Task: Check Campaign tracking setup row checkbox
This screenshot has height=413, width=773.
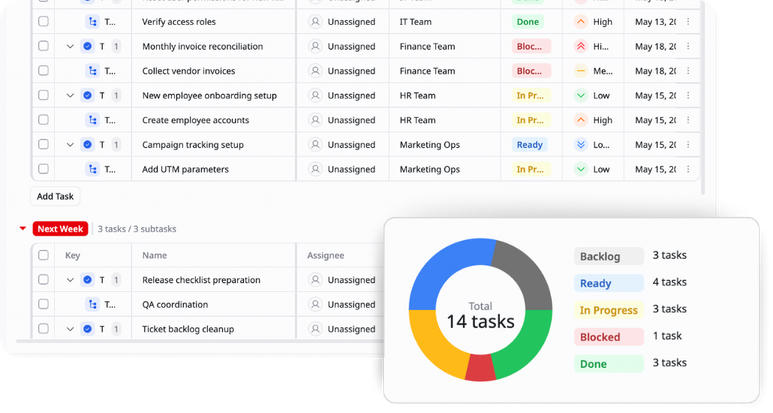Action: point(43,144)
